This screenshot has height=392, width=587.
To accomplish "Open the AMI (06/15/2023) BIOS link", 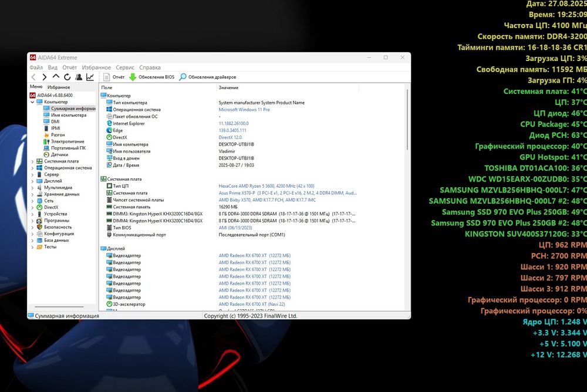I will pyautogui.click(x=235, y=228).
